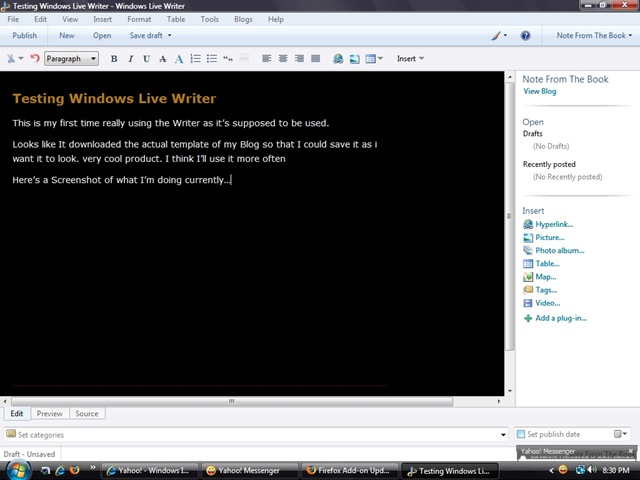Open the Set categories dropdown
Viewport: 640px width, 480px height.
pos(503,435)
